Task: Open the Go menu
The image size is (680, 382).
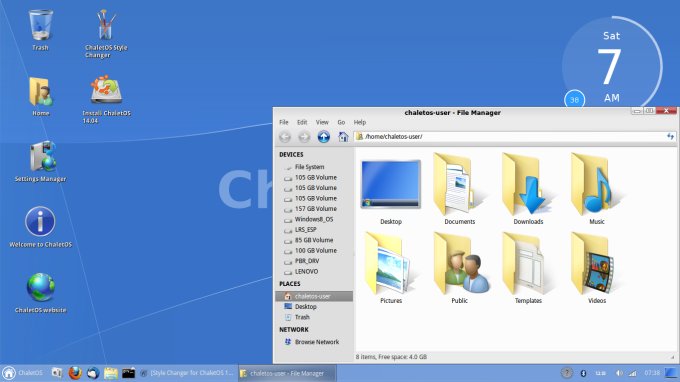Action: [341, 122]
